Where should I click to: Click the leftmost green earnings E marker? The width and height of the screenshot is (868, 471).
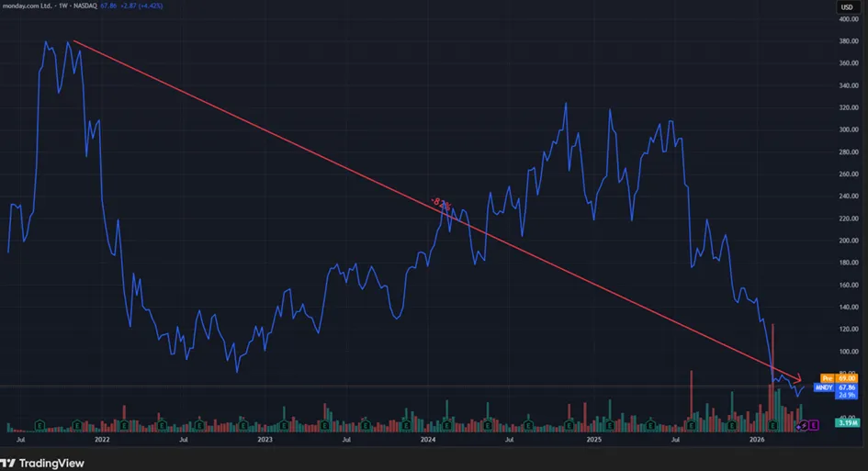pos(39,426)
